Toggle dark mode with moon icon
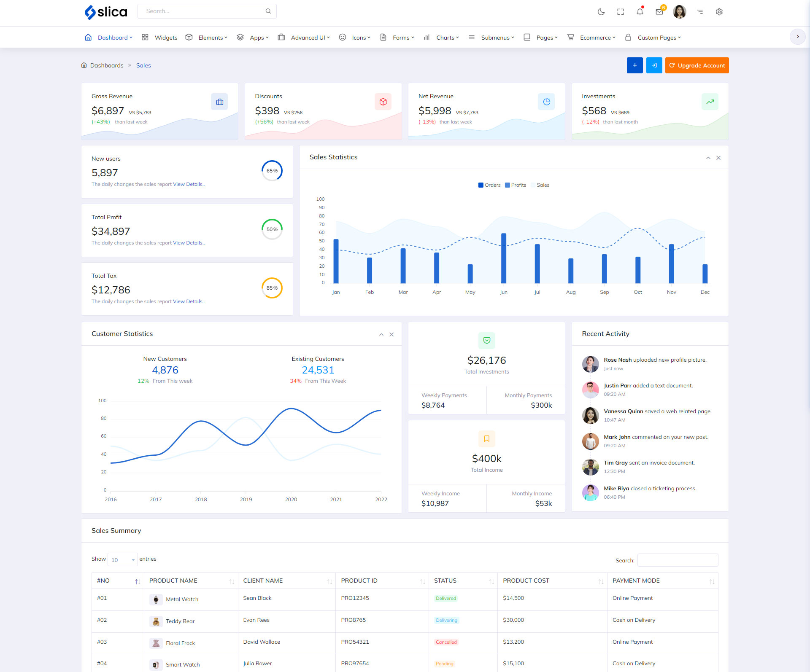 tap(601, 12)
